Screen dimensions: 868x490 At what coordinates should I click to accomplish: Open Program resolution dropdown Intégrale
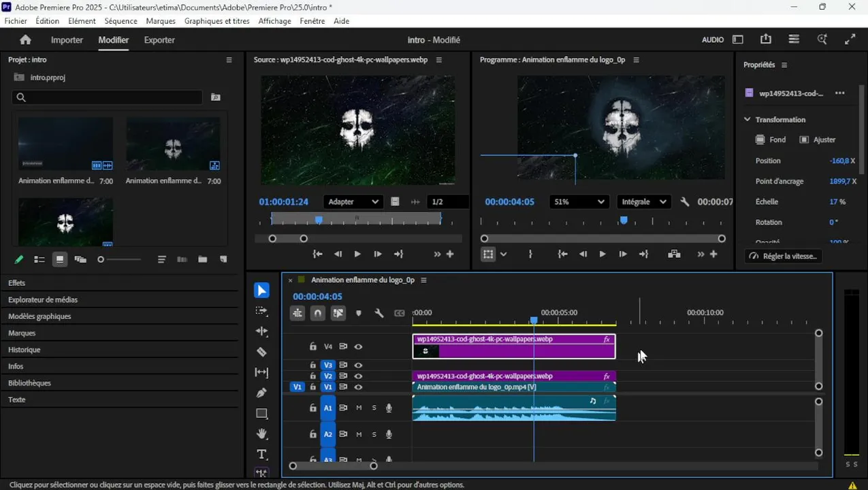pyautogui.click(x=644, y=202)
